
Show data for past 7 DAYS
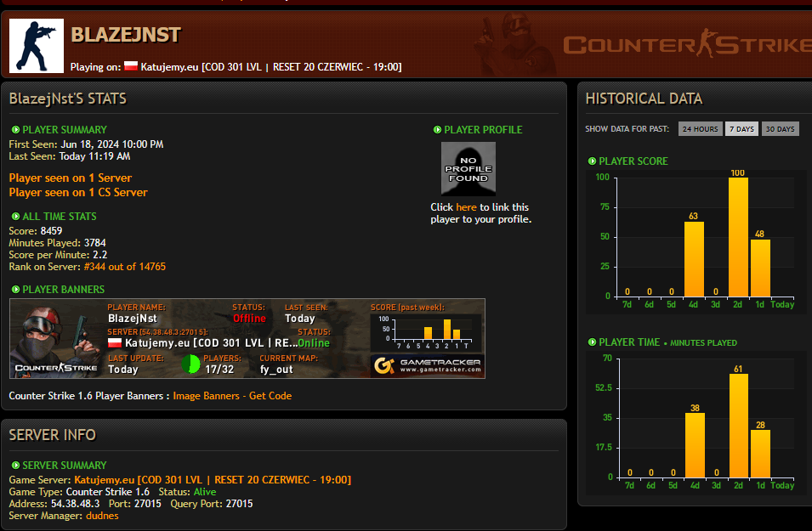[741, 129]
